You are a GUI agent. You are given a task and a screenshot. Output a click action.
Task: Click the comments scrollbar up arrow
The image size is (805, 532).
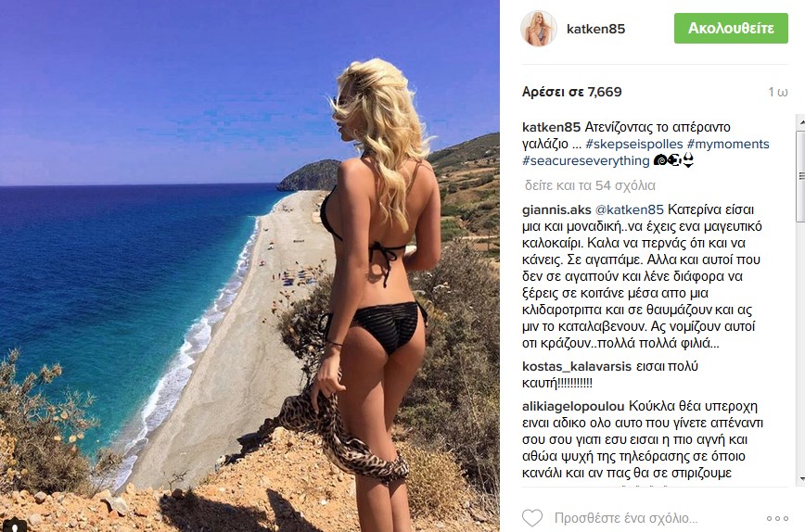[801, 122]
